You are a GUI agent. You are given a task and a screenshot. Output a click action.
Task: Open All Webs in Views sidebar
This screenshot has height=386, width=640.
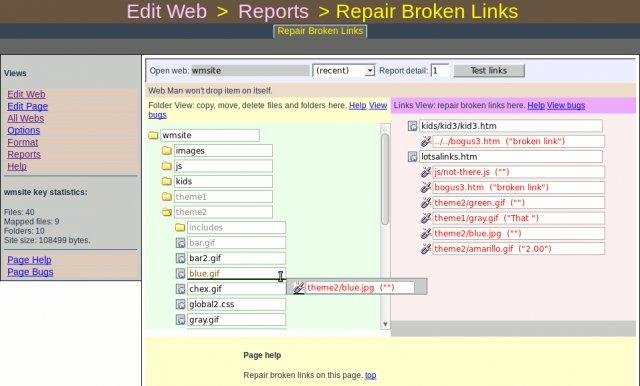(25, 118)
